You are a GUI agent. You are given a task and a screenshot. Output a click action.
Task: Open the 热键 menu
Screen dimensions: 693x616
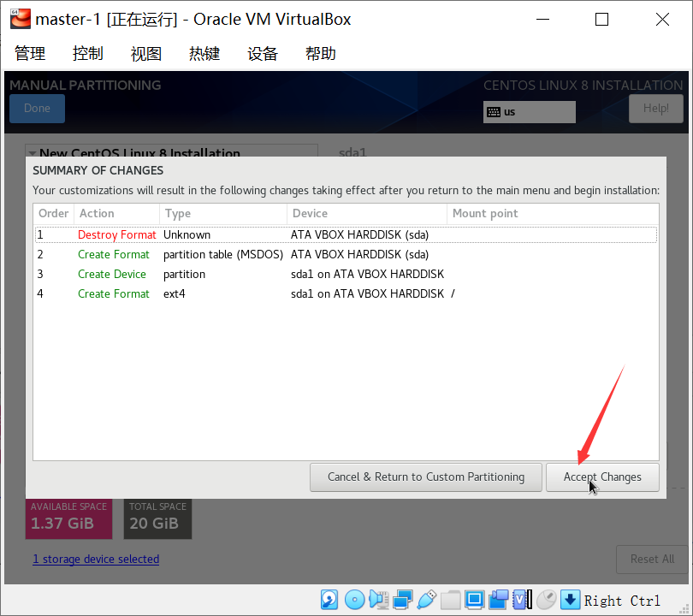coord(204,53)
